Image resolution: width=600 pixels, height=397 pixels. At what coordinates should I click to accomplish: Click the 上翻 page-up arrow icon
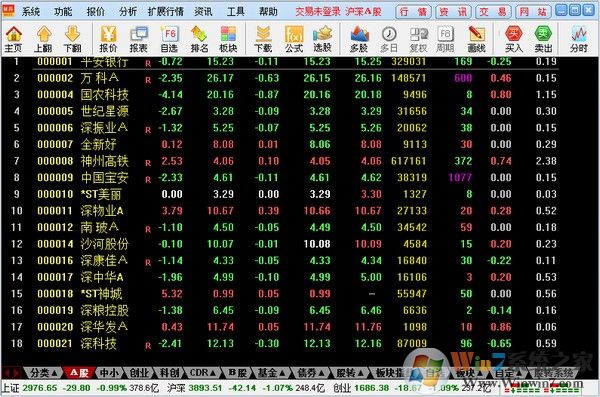(43, 39)
